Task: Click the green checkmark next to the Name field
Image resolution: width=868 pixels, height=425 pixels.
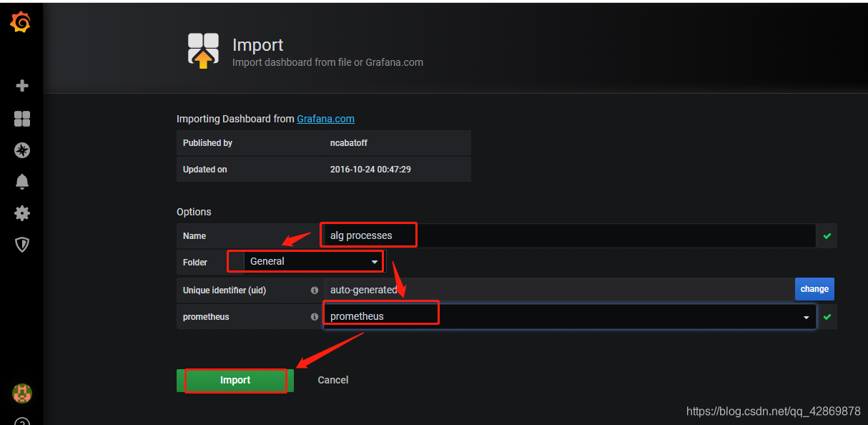Action: tap(827, 235)
